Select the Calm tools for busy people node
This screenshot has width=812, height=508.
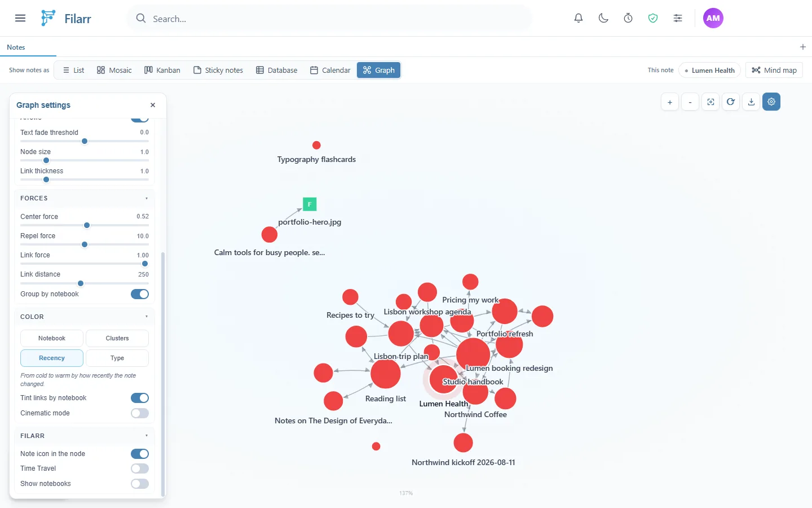click(x=270, y=234)
